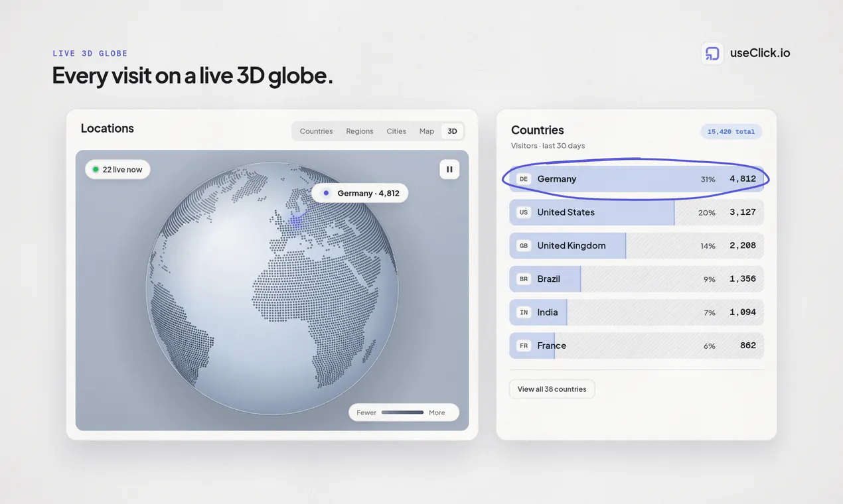
Task: Open View all 38 countries
Action: [552, 389]
